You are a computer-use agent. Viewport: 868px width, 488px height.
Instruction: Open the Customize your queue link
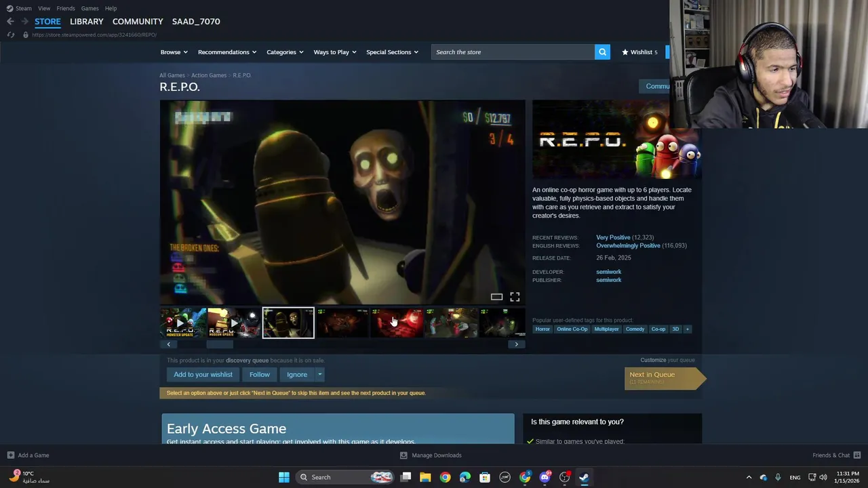coord(667,360)
